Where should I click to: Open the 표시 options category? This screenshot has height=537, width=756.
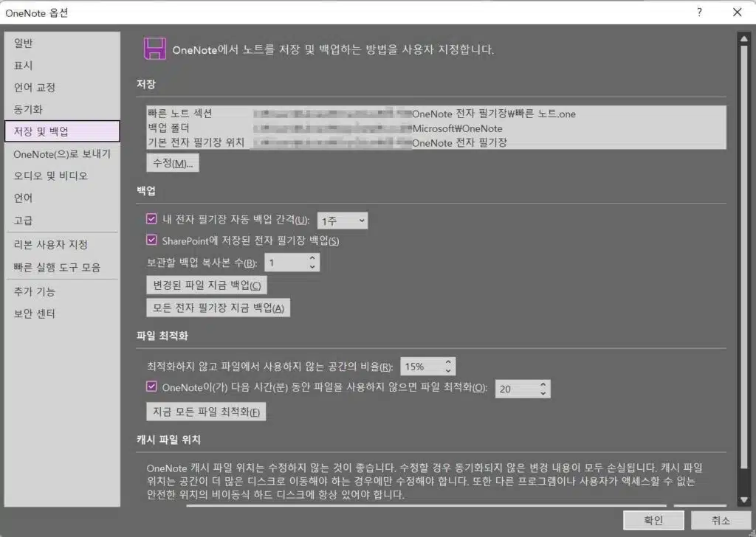tap(62, 66)
